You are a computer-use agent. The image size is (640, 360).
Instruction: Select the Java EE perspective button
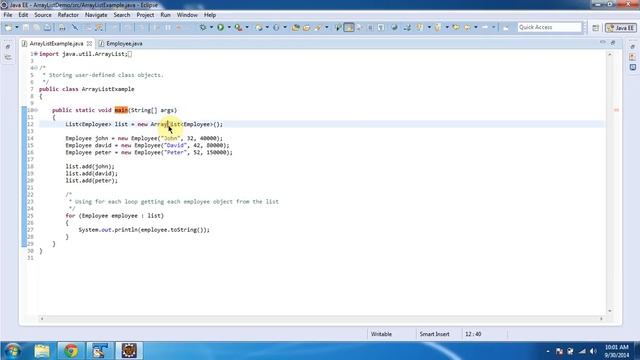coord(621,27)
